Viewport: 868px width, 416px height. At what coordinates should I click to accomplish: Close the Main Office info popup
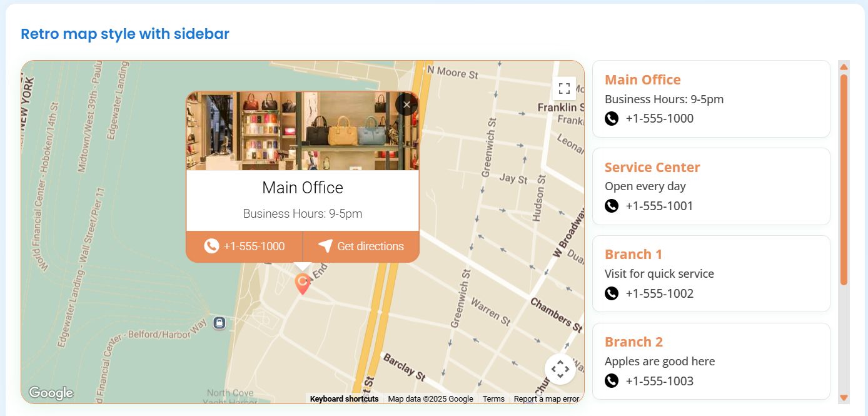tap(406, 104)
